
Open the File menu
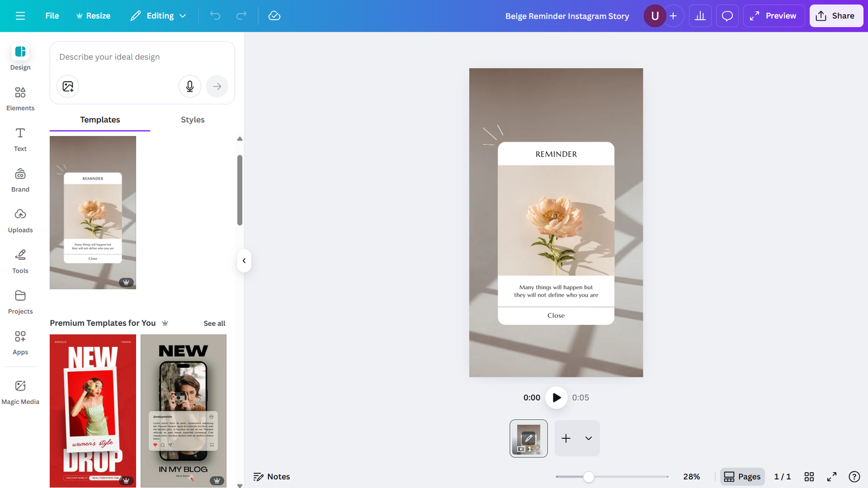(x=52, y=16)
